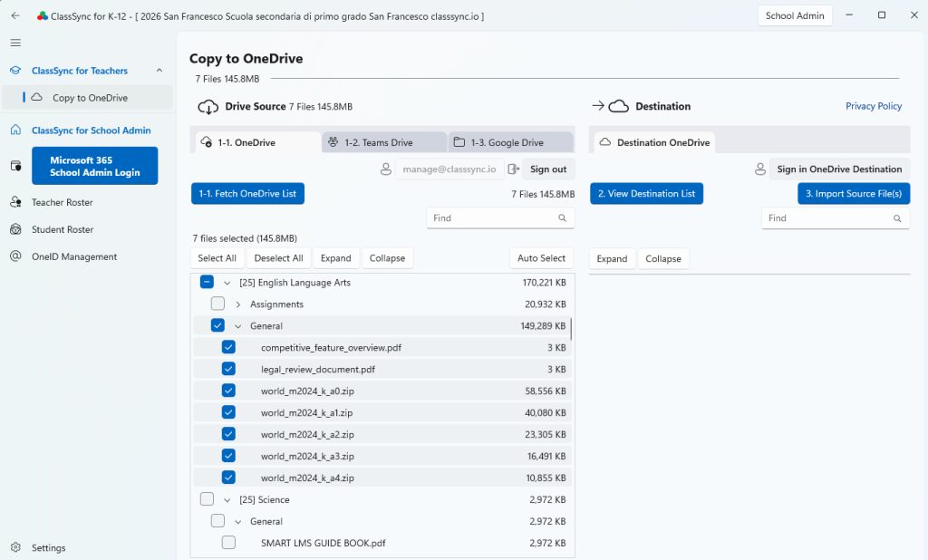Toggle the English Language Arts checkbox
The image size is (928, 560).
click(x=207, y=282)
